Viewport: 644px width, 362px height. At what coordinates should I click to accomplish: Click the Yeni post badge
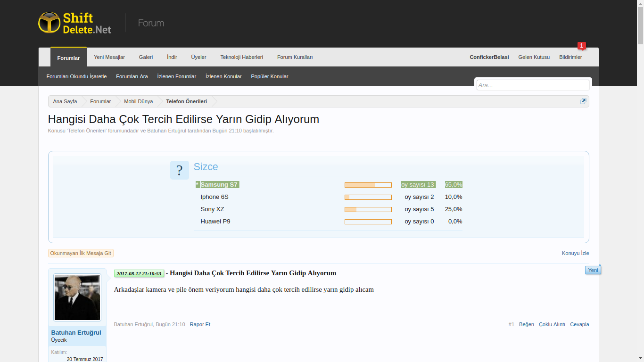(x=593, y=270)
